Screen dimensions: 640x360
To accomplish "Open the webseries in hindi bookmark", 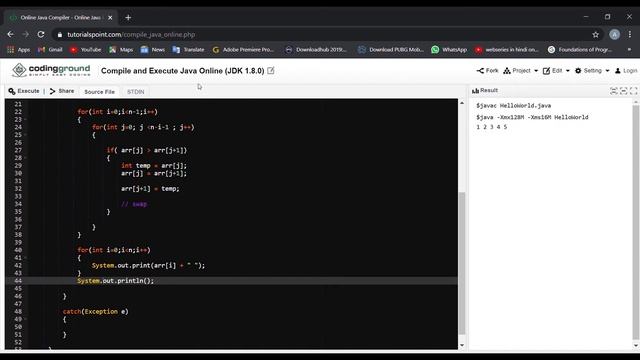I will [x=507, y=50].
